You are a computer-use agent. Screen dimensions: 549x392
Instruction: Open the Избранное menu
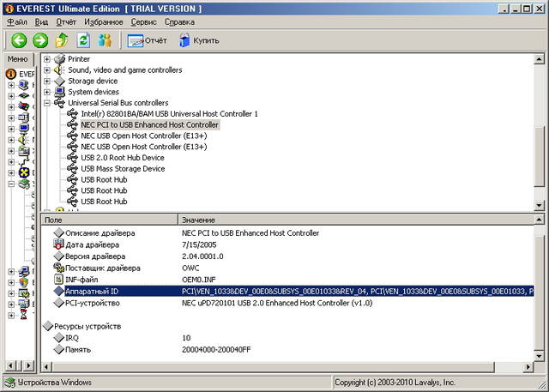103,22
